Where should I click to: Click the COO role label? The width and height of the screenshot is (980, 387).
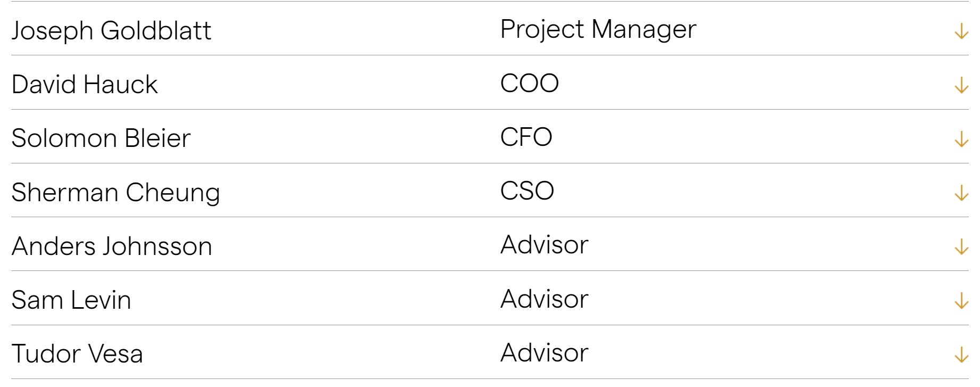[529, 84]
